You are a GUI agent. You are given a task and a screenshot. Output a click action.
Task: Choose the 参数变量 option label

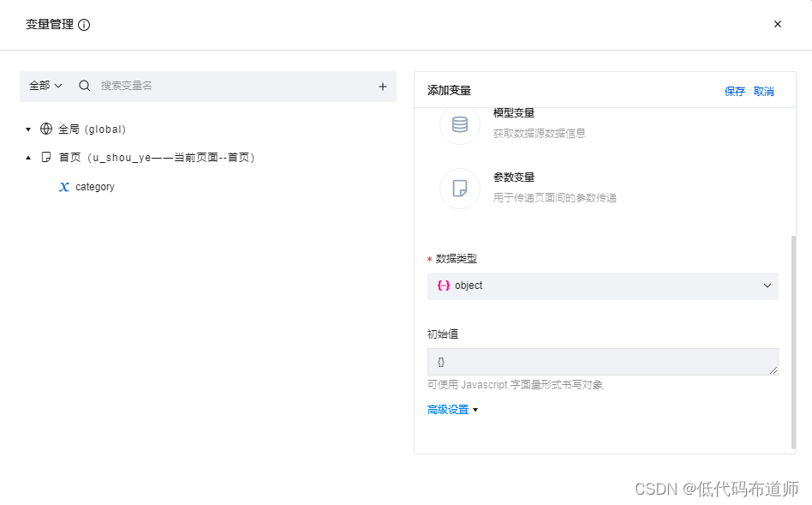pyautogui.click(x=514, y=177)
